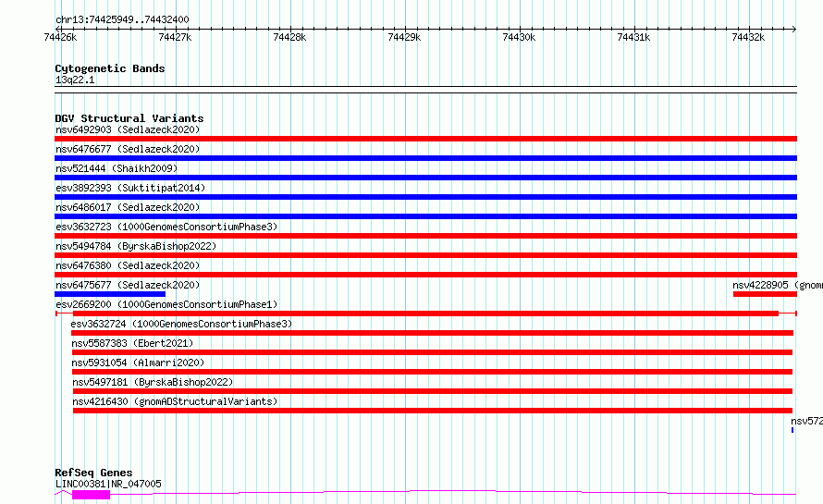Click short blue bar under nsv6475677
This screenshot has width=823, height=504.
click(x=110, y=294)
